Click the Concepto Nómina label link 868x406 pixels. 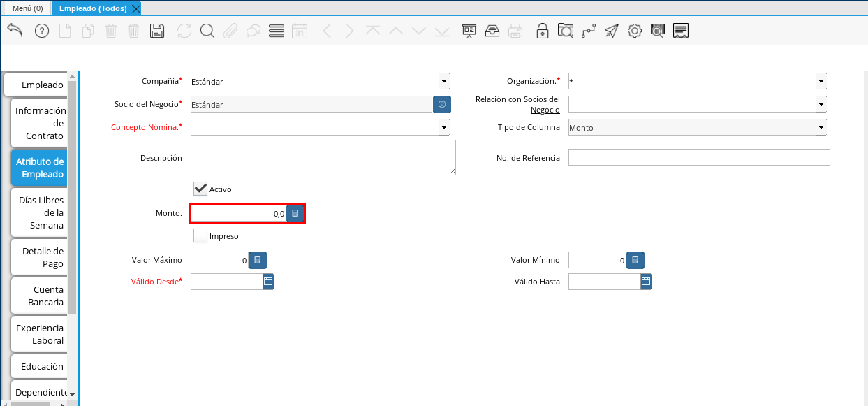pos(145,127)
